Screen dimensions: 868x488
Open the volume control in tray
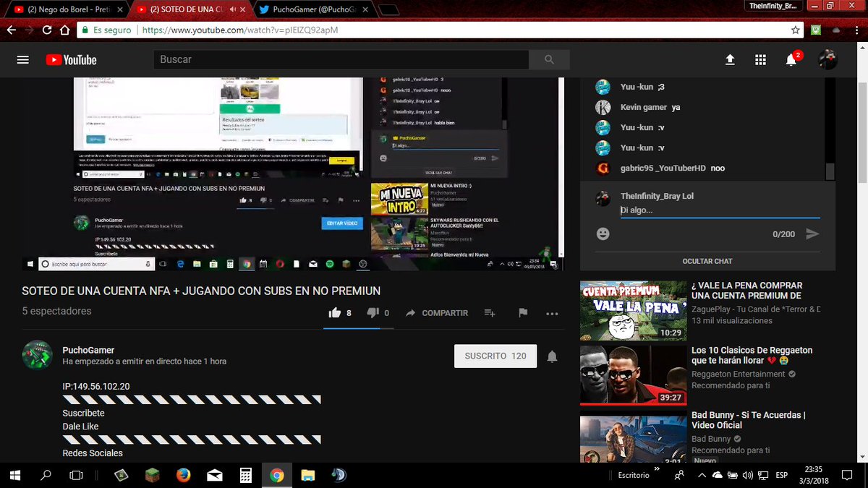(x=748, y=475)
